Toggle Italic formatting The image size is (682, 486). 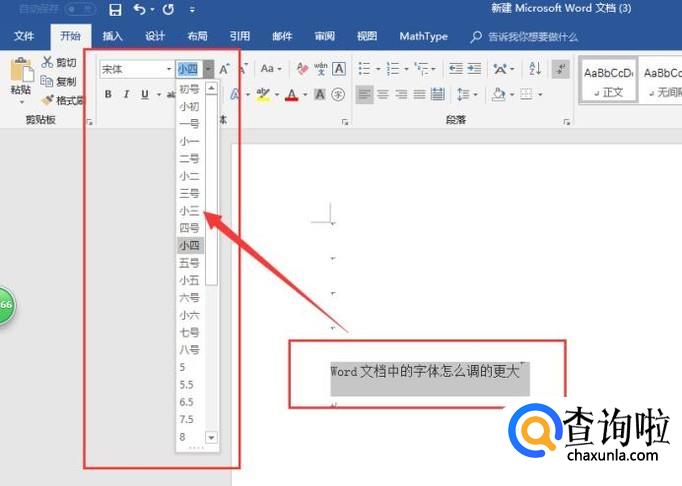126,94
